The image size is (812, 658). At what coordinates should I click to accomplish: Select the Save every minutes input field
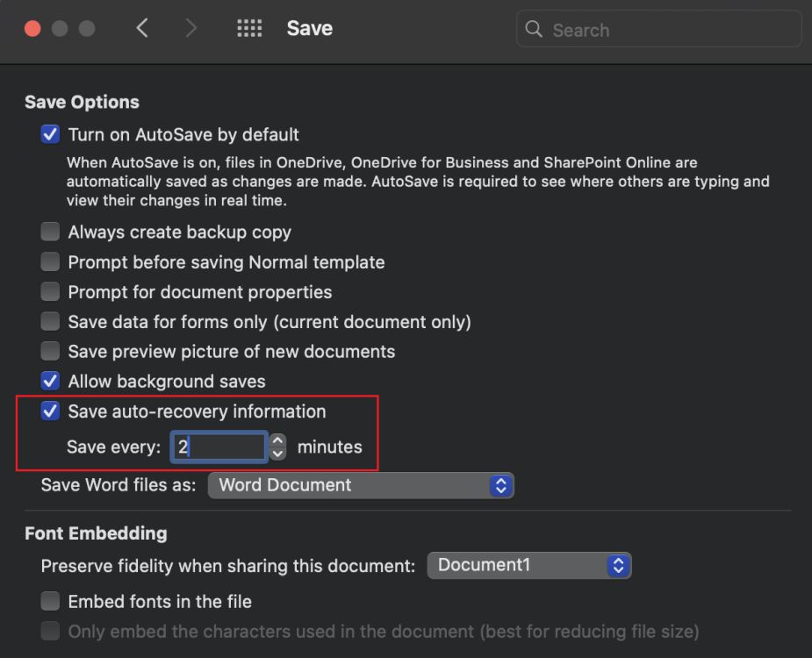tap(218, 447)
